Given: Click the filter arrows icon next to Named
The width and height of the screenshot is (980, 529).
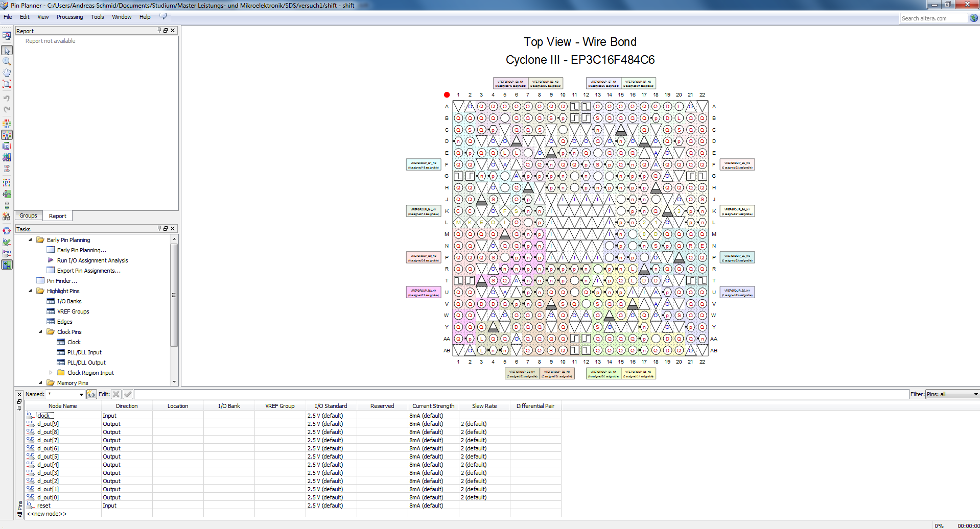Looking at the screenshot, I should 91,394.
